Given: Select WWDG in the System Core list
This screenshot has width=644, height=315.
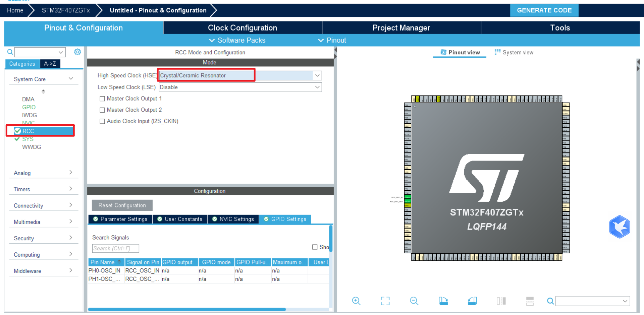Looking at the screenshot, I should [x=32, y=147].
